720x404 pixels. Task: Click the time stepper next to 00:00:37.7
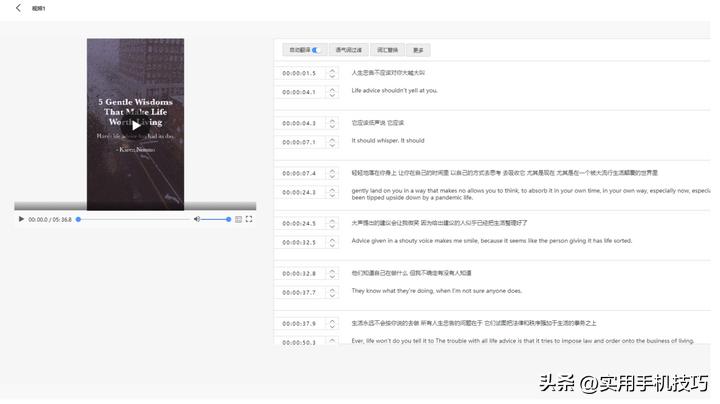332,292
